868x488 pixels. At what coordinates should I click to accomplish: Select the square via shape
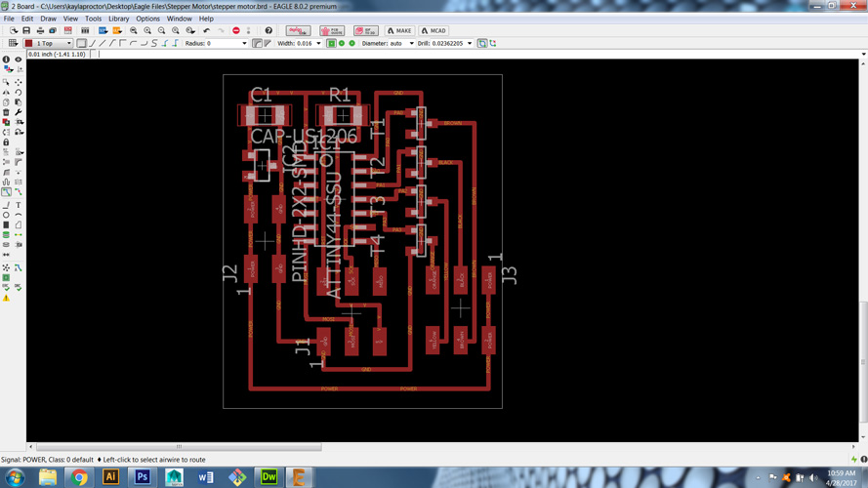tap(331, 43)
